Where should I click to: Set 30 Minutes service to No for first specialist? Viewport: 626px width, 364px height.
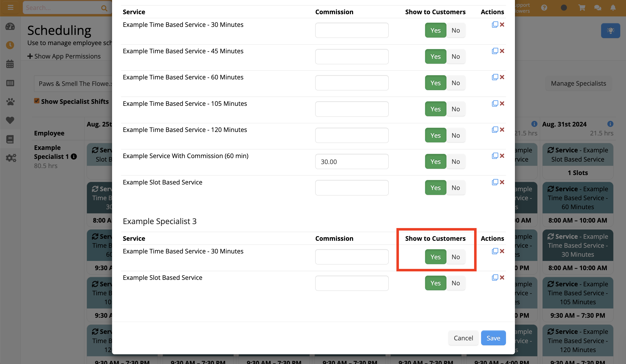(456, 30)
